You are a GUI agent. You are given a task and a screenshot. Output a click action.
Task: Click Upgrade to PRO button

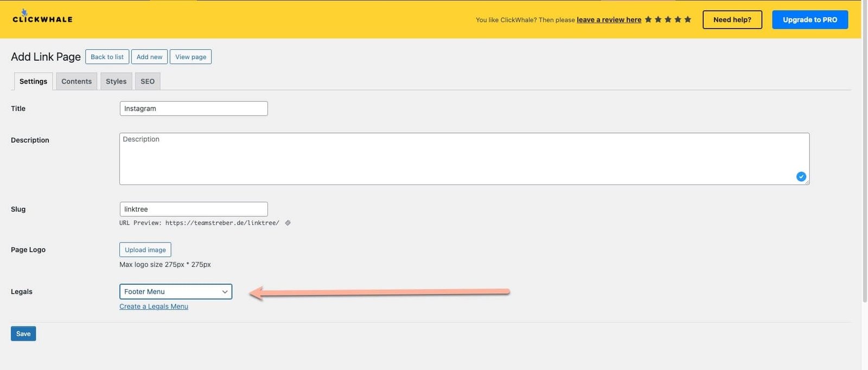(809, 20)
